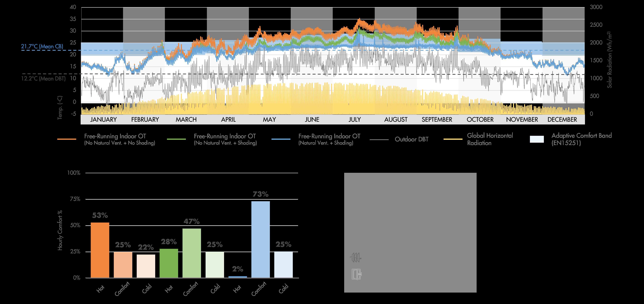644x304 pixels.
Task: Click the Hourly Comfort % axis title
Action: coord(60,230)
